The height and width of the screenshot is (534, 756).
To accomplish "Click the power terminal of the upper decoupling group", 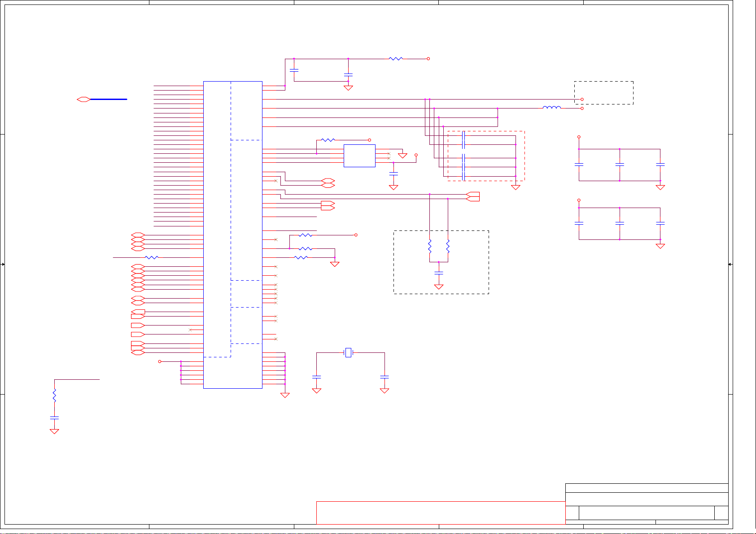I will click(x=579, y=137).
